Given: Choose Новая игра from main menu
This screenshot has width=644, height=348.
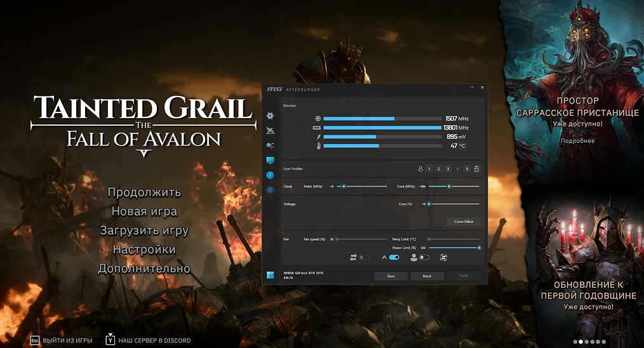Looking at the screenshot, I should point(144,211).
